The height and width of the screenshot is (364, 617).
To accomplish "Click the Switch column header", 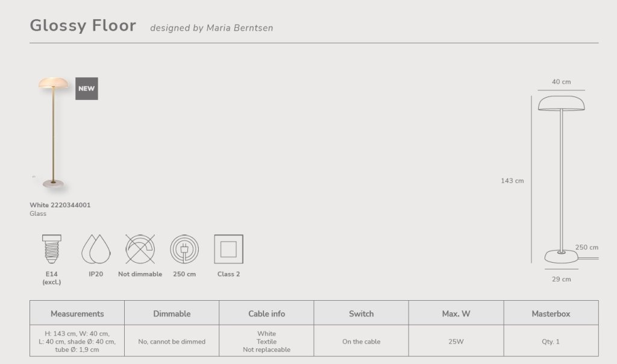I will [362, 313].
